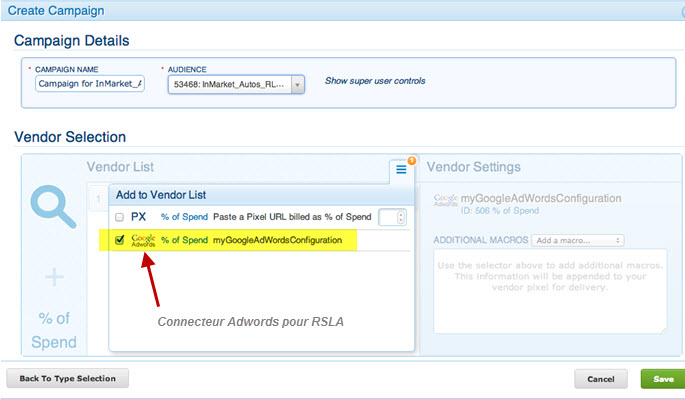Uncheck the myGoogleAdWordsConfiguration checkbox
This screenshot has width=685, height=399.
119,240
